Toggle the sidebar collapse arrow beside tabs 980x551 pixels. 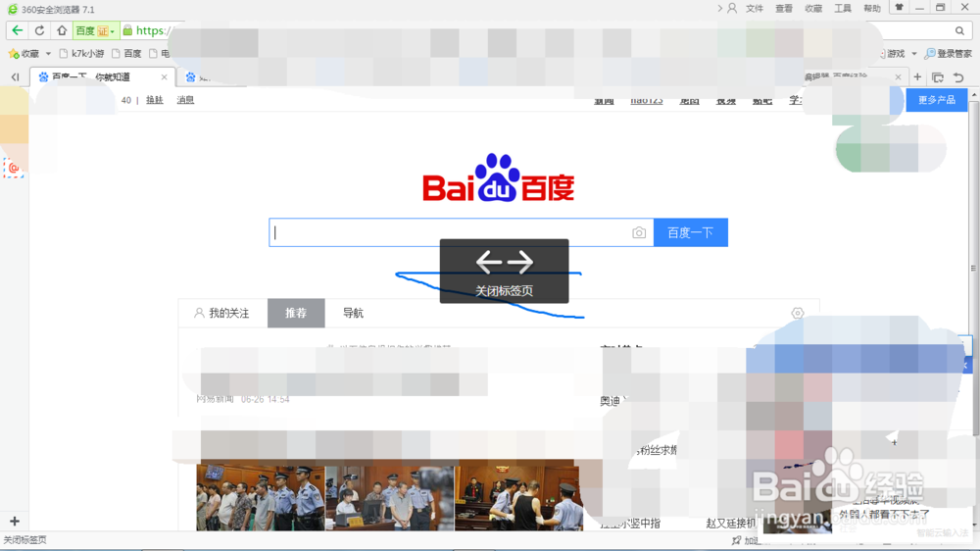[x=15, y=76]
